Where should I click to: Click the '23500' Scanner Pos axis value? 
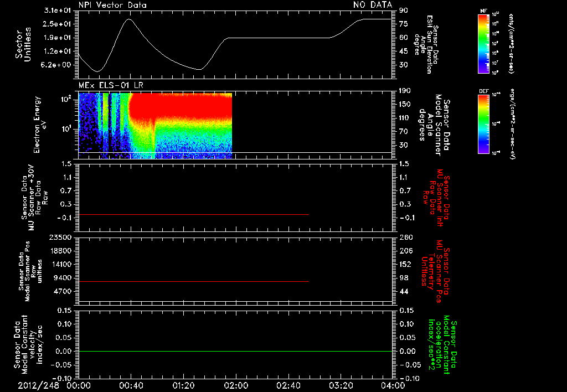60,238
